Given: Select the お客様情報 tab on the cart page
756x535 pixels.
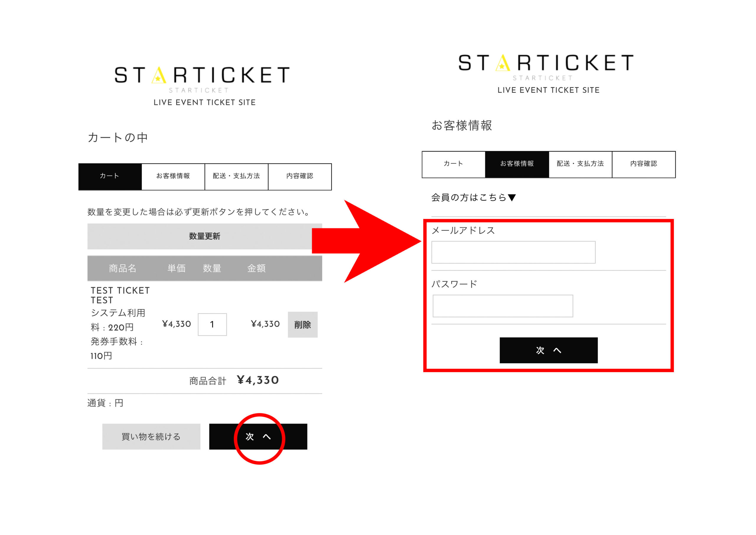Looking at the screenshot, I should tap(173, 177).
